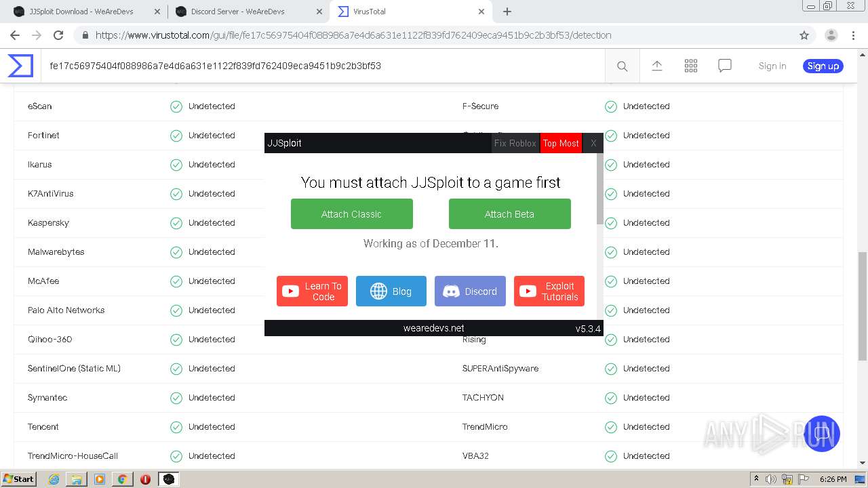Focus the Chrome address bar URL
Image resolution: width=868 pixels, height=488 pixels.
click(353, 35)
